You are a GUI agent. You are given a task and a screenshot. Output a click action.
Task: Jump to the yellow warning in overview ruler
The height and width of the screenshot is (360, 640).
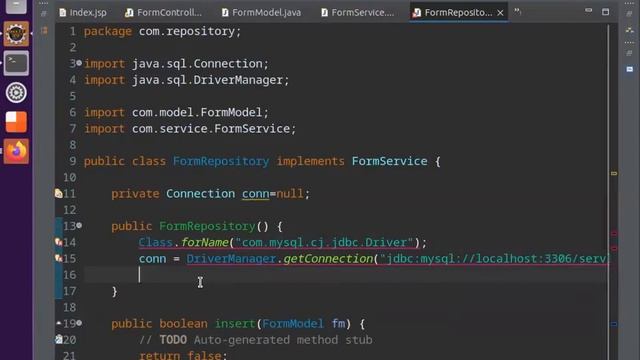614,173
